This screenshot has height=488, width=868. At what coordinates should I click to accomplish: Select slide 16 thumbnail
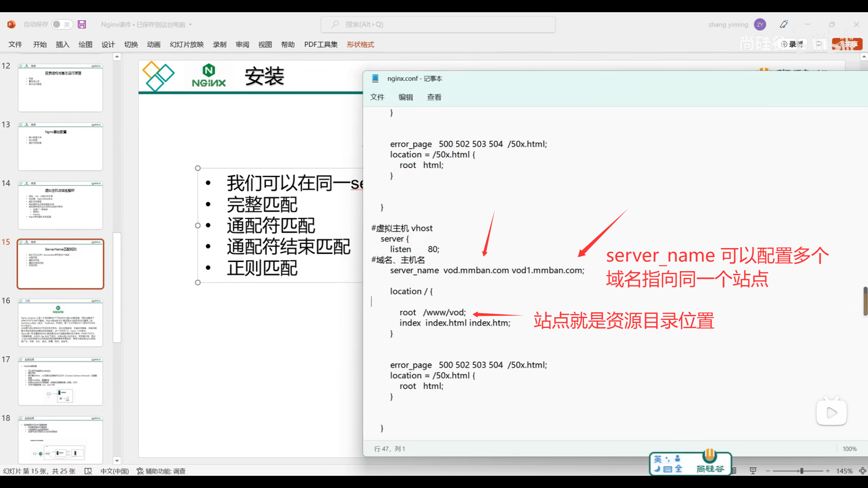[x=61, y=323]
